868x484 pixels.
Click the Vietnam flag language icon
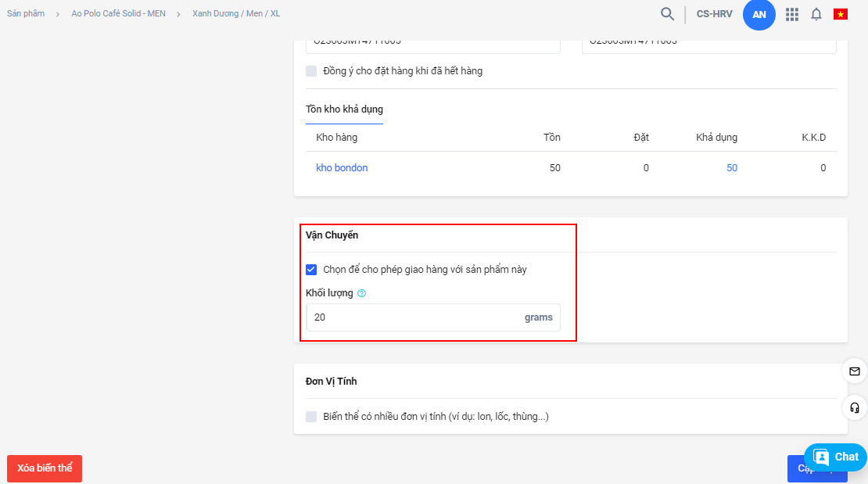841,14
